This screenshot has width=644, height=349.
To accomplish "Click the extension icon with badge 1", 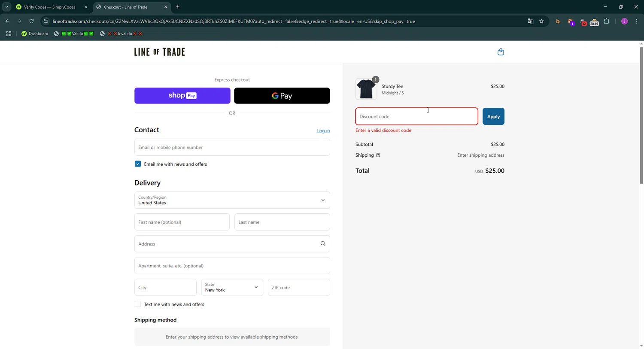I will point(571,21).
